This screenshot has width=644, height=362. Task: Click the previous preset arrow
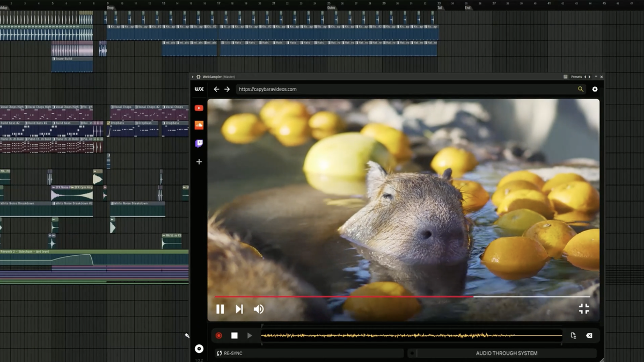(x=585, y=77)
